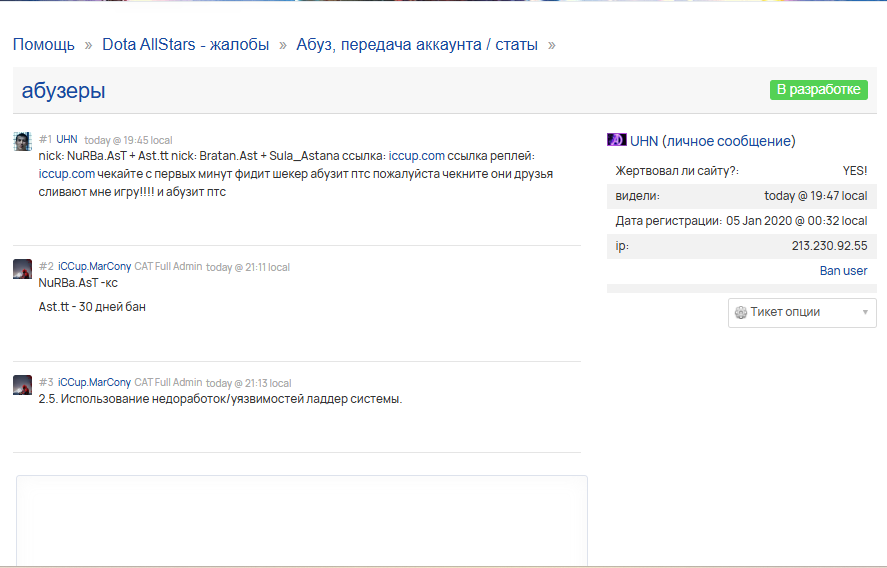Image resolution: width=887 pixels, height=568 pixels.
Task: Click UHN username on post #1
Action: [x=67, y=139]
